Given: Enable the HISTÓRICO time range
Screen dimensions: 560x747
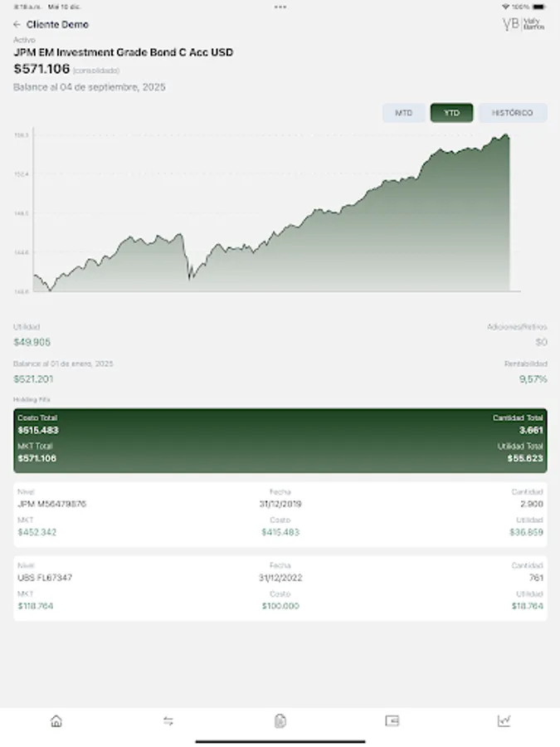Looking at the screenshot, I should (512, 113).
